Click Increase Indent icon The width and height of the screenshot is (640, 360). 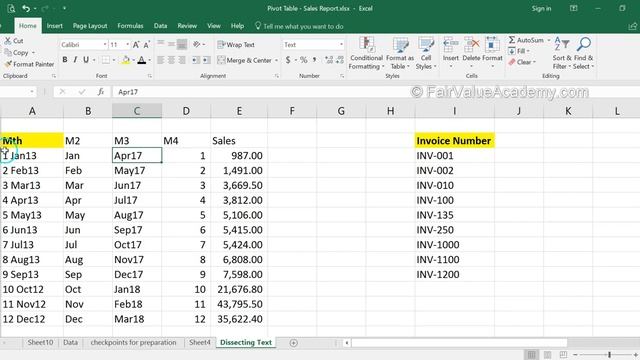click(x=207, y=60)
